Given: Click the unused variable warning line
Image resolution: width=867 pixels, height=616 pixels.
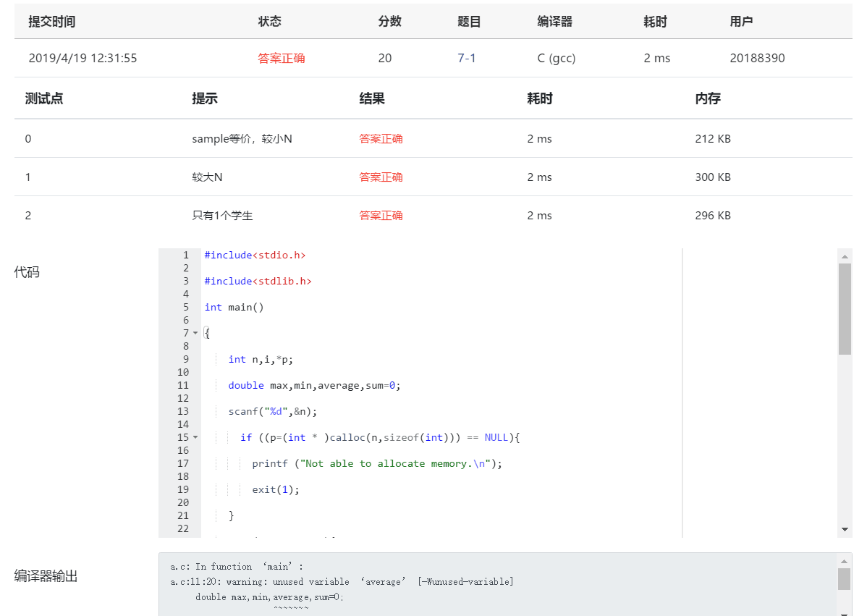Looking at the screenshot, I should tap(342, 581).
